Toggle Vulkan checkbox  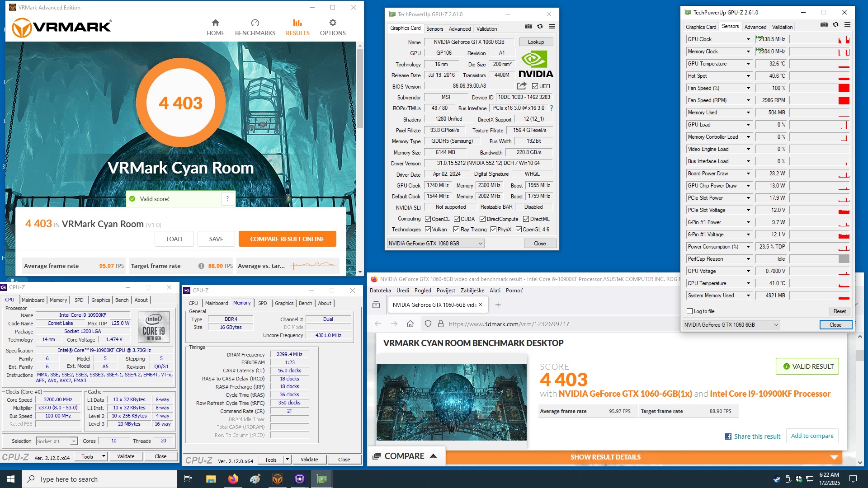point(428,230)
